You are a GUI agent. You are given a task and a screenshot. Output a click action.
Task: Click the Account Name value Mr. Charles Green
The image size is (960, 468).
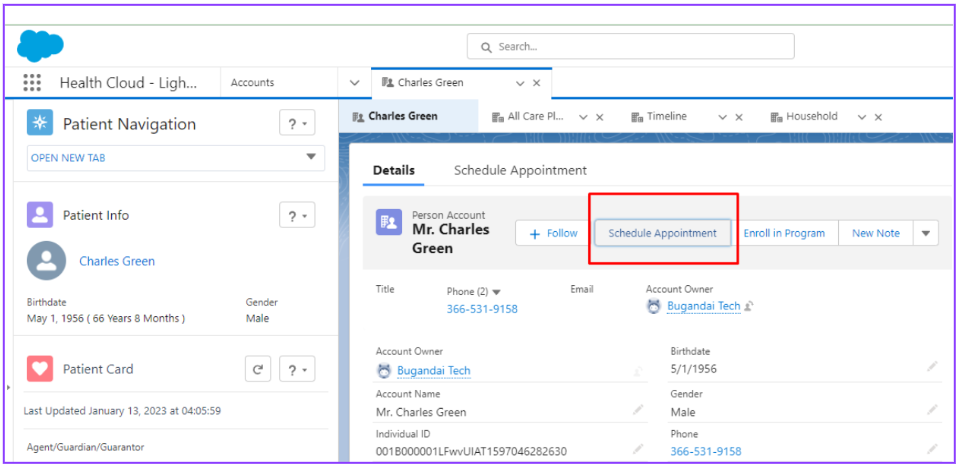point(421,412)
